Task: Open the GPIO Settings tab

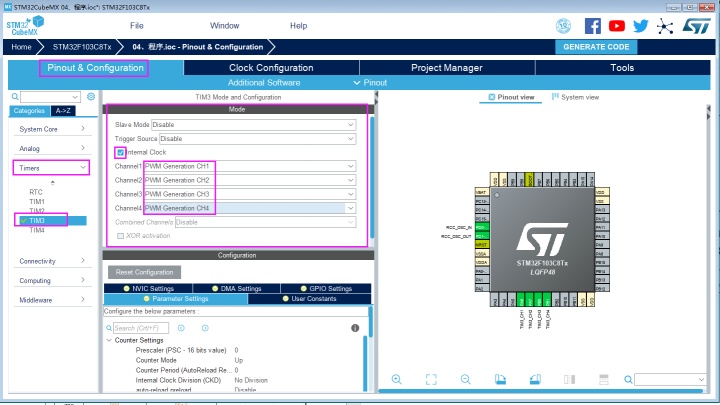Action: coord(326,288)
